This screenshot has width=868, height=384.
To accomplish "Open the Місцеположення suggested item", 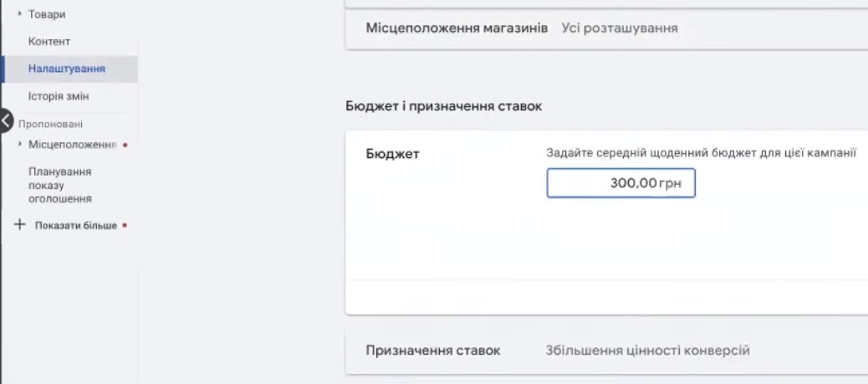I will tap(72, 145).
